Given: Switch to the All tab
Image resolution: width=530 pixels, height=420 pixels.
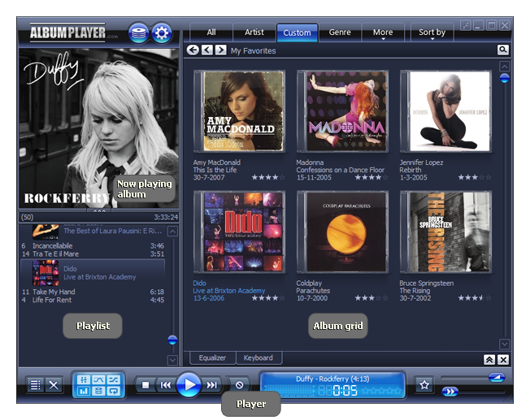Looking at the screenshot, I should point(211,32).
